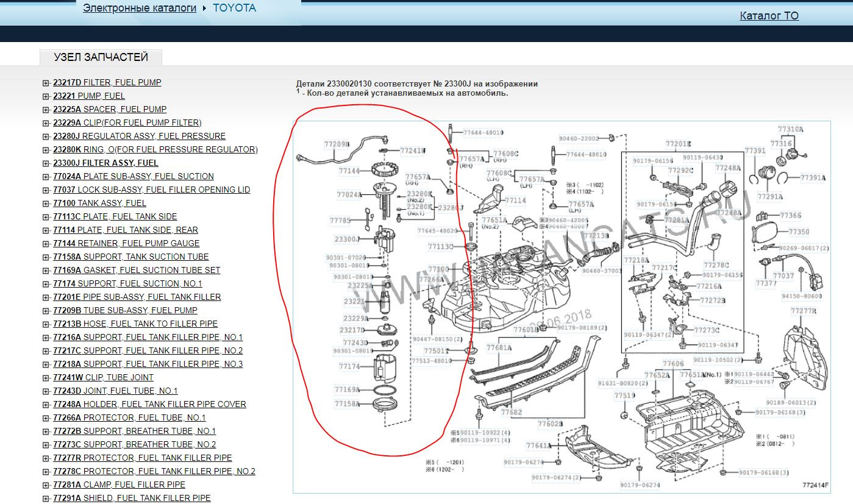Image resolution: width=853 pixels, height=504 pixels.
Task: Open the Каталог ТО link
Action: click(769, 16)
